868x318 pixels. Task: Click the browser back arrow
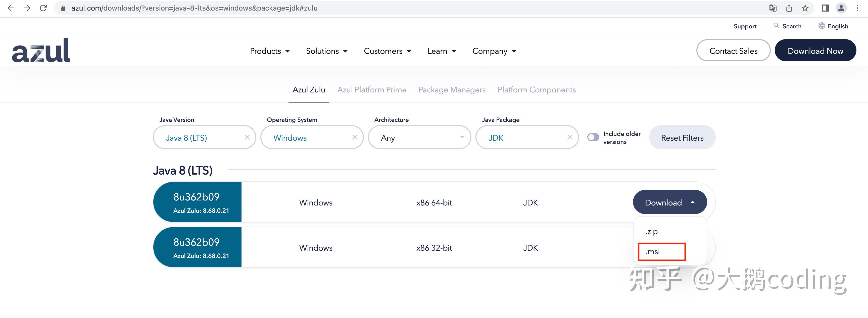coord(11,8)
